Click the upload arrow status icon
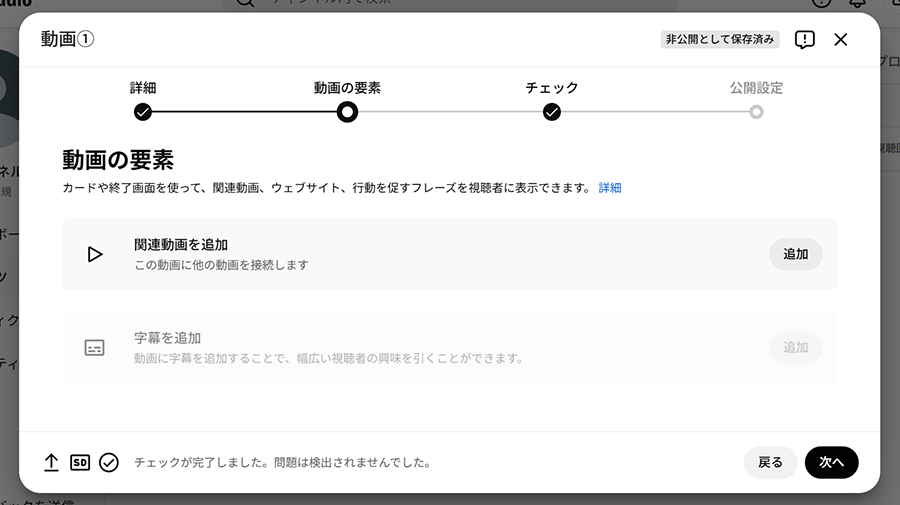Screen dimensions: 900x505 tap(52, 463)
